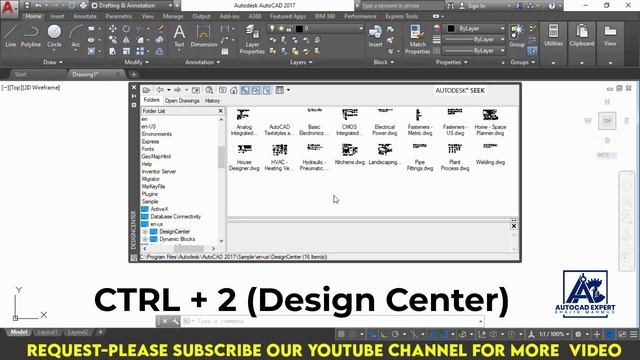The image size is (640, 360).
Task: Toggle ortho mode in status bar
Action: point(384,334)
